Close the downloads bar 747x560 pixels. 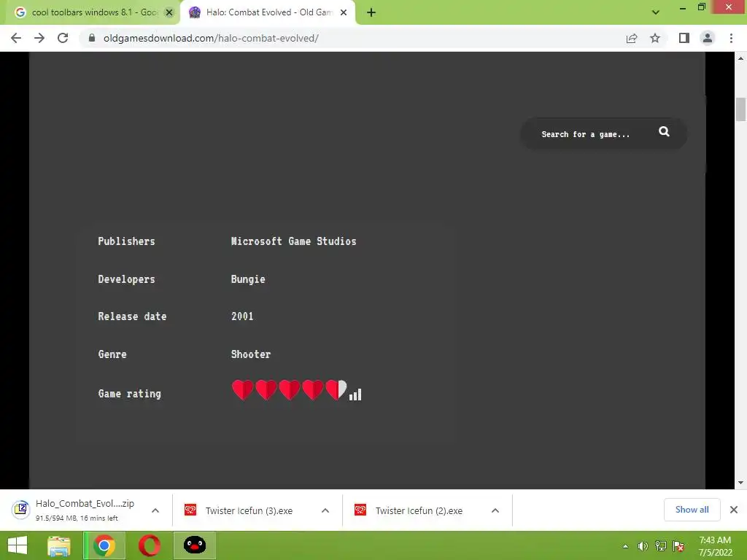click(734, 510)
